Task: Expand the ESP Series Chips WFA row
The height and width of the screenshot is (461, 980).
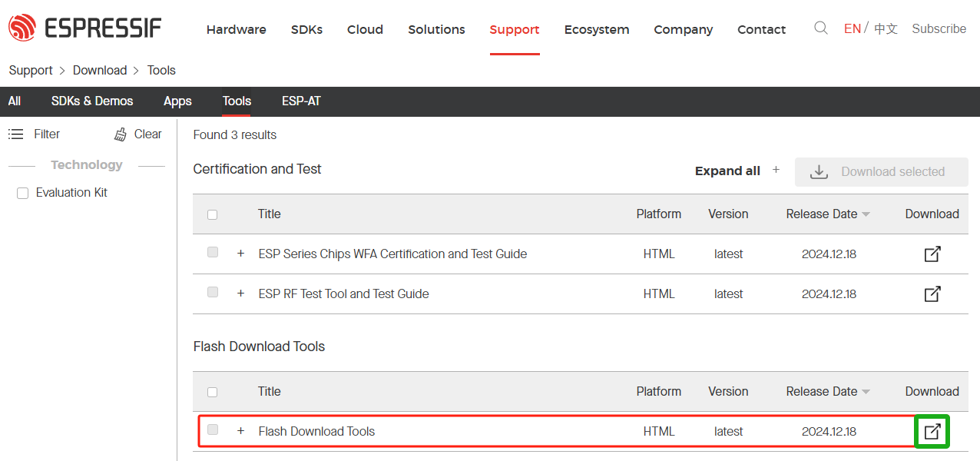Action: pyautogui.click(x=240, y=254)
